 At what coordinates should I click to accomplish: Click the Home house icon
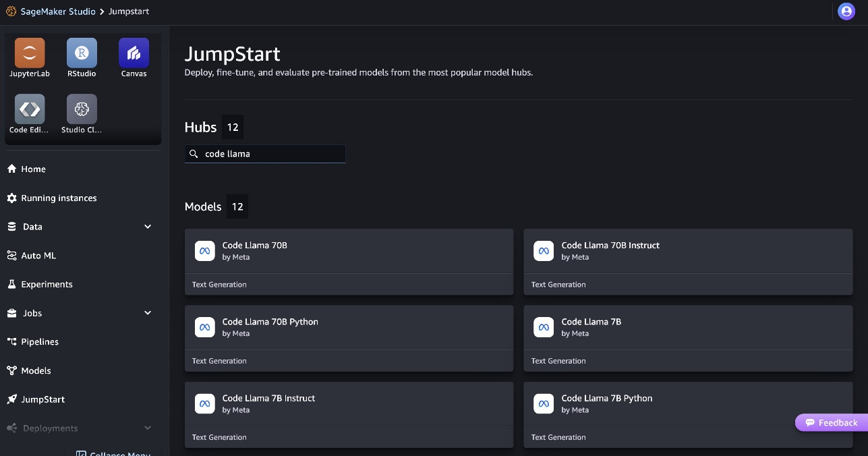[x=11, y=169]
